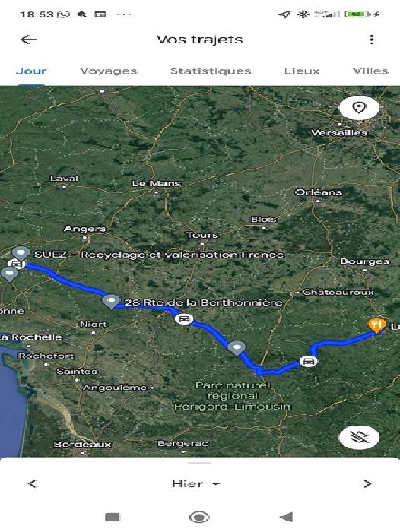The image size is (400, 532).
Task: Open the Hier date dropdown
Action: [x=196, y=483]
